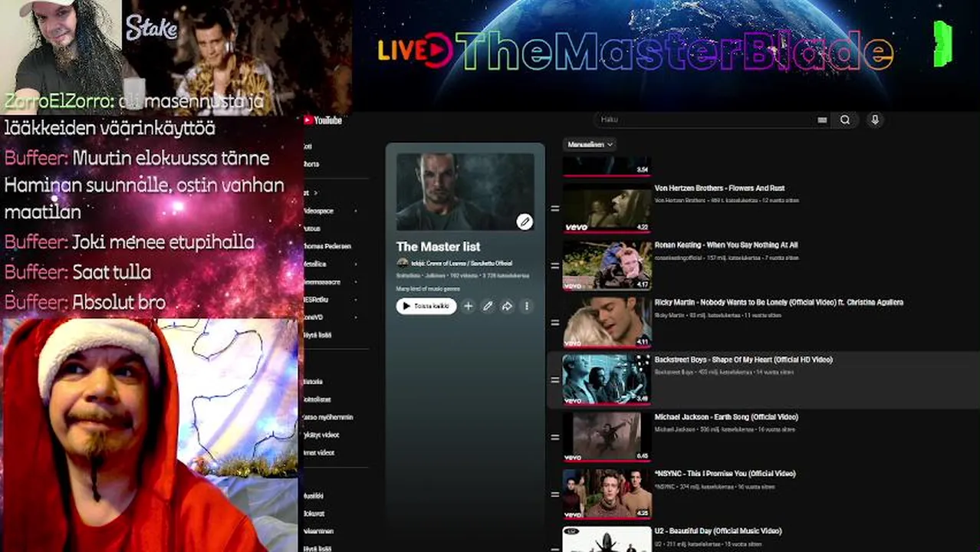Open Elokuvat in the sidebar

(x=314, y=514)
